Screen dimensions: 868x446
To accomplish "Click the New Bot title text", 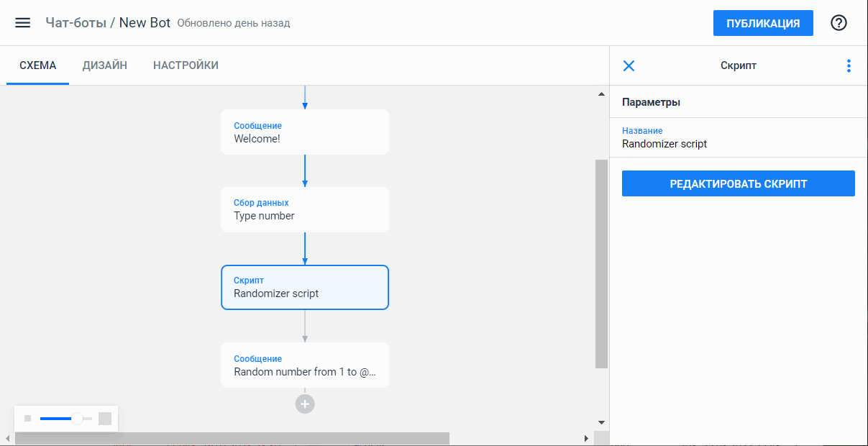I will pos(145,23).
